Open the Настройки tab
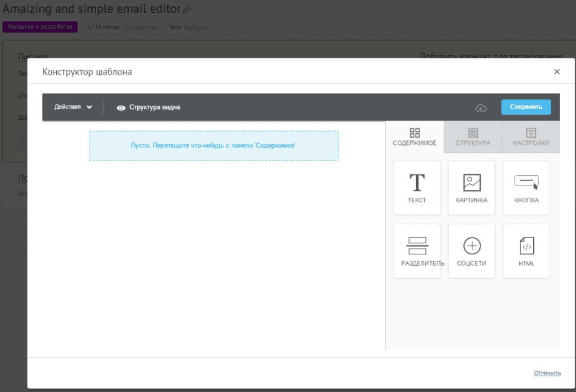The height and width of the screenshot is (392, 576). tap(531, 137)
